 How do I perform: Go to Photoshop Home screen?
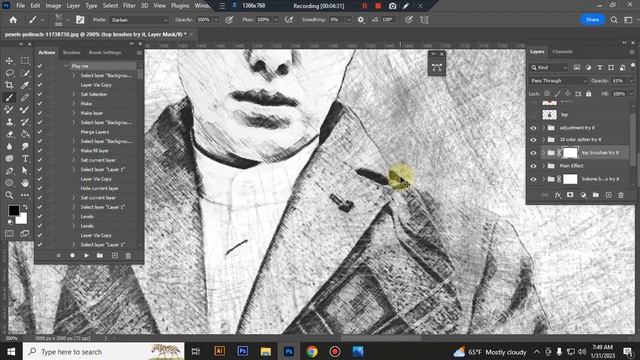(13, 20)
